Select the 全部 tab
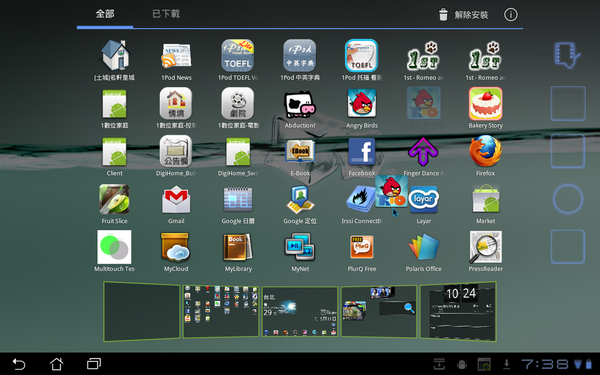The image size is (600, 375). click(105, 14)
